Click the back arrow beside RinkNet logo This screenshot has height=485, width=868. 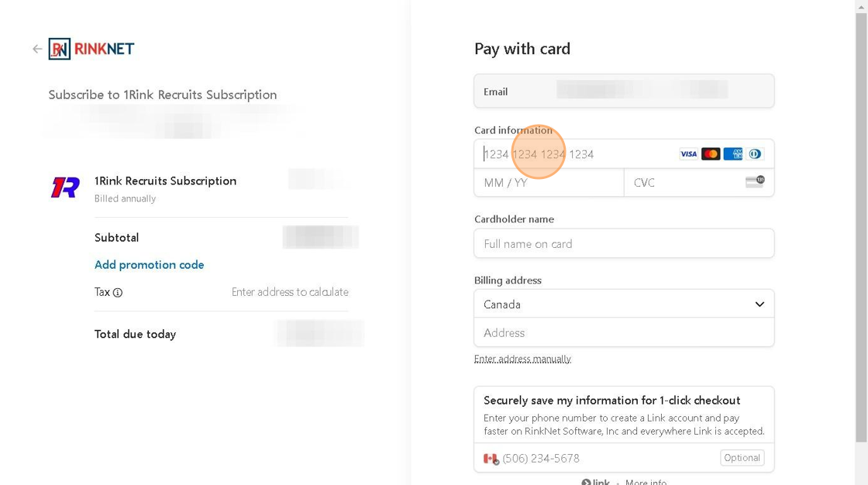37,49
